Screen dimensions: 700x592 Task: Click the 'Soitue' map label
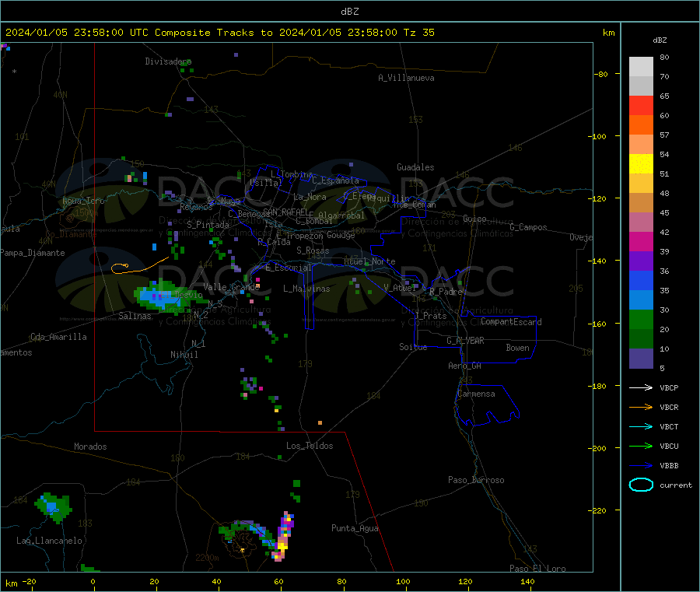(x=413, y=347)
